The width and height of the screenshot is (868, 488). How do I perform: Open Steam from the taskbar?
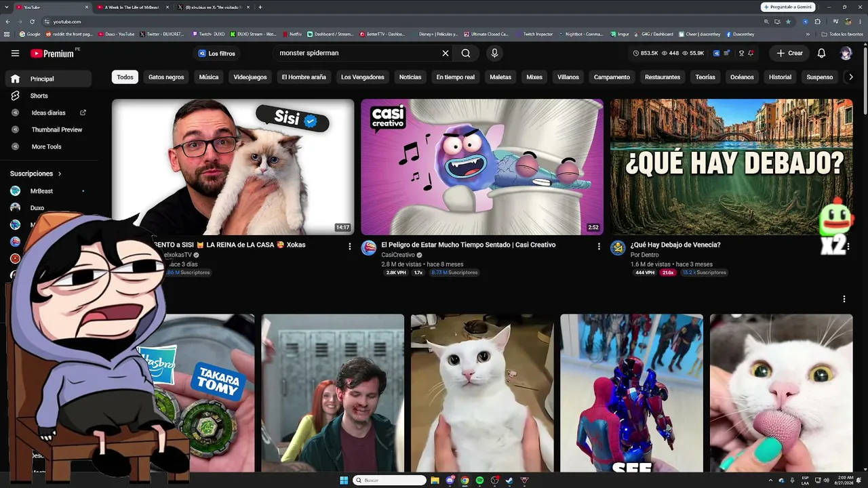(x=509, y=481)
